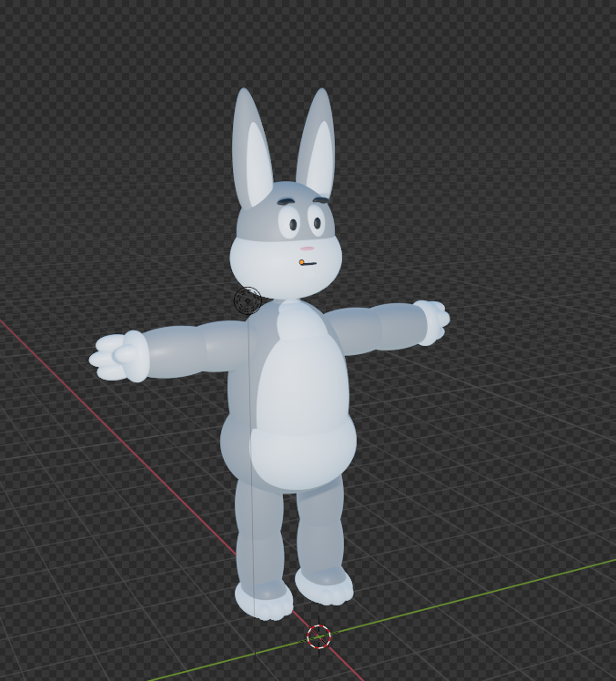Screen dimensions: 616x681
Task: Select the rabbit's pink nose
Action: pos(308,249)
